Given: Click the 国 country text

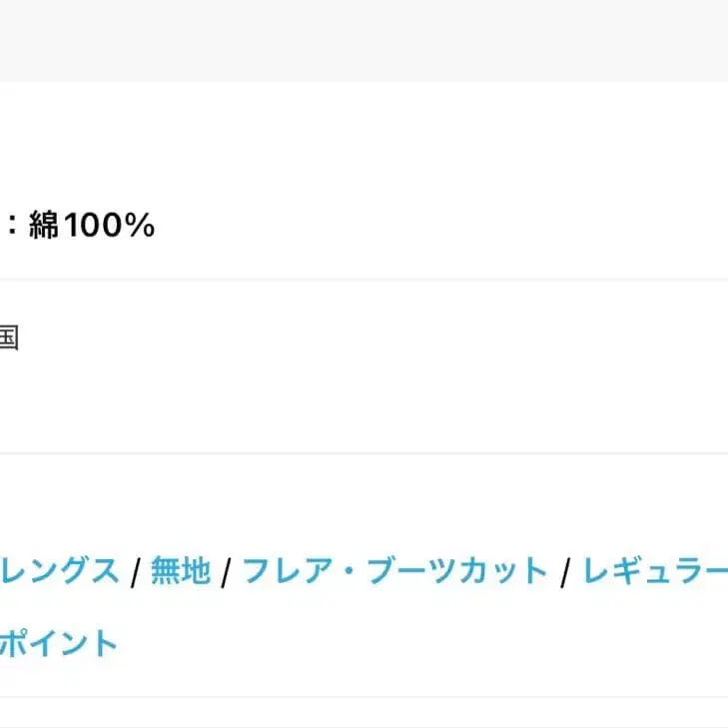Looking at the screenshot, I should tap(8, 338).
